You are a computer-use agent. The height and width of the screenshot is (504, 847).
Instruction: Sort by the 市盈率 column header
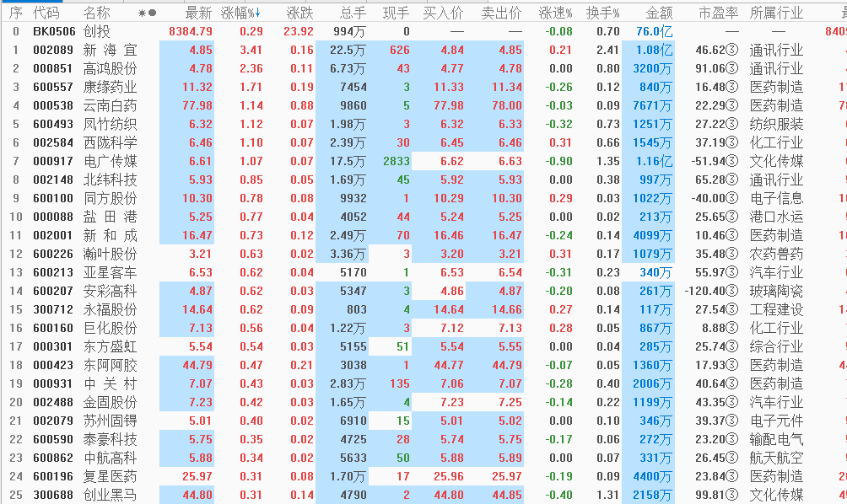coord(719,13)
